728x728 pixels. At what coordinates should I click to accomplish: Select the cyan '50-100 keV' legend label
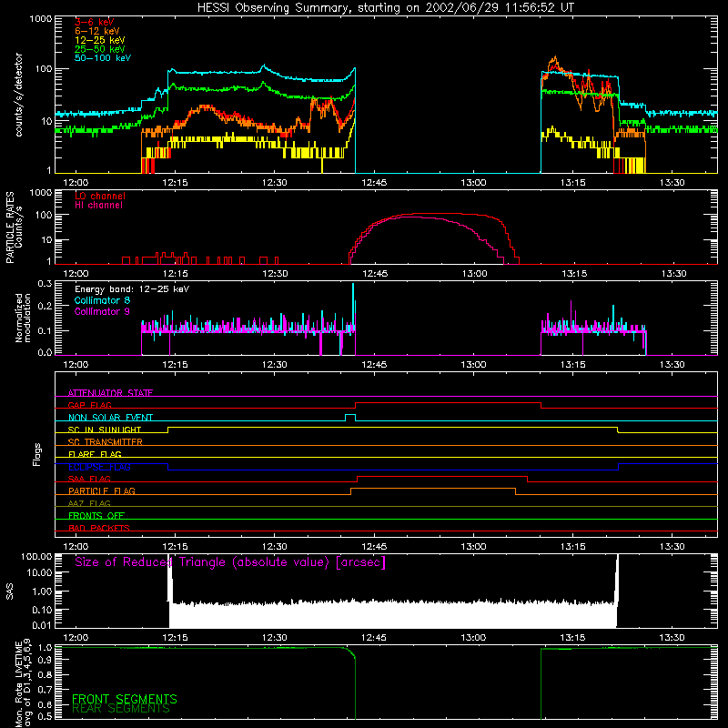point(103,58)
